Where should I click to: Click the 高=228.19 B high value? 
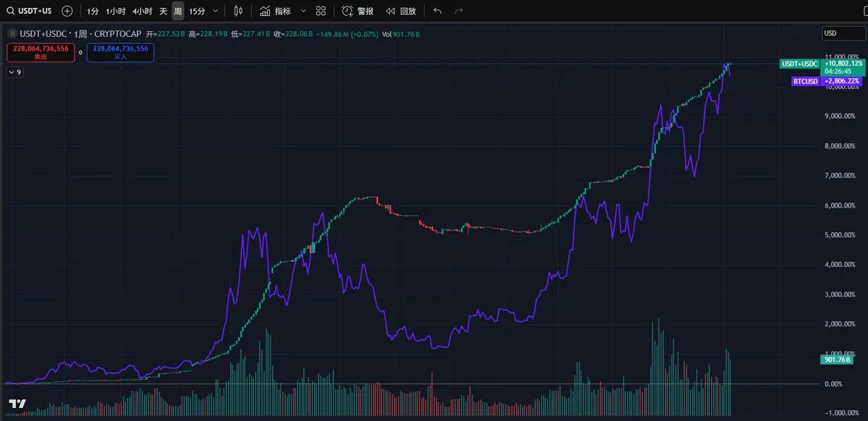(208, 34)
